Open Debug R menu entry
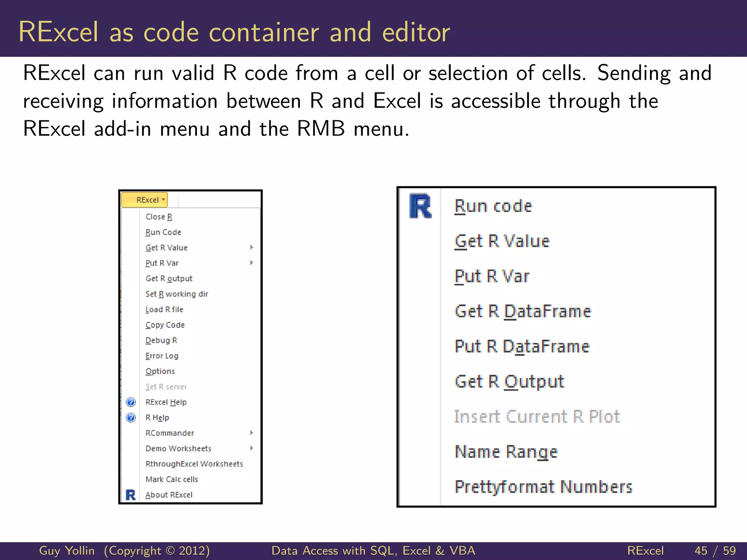This screenshot has height=560, width=747. 161,340
